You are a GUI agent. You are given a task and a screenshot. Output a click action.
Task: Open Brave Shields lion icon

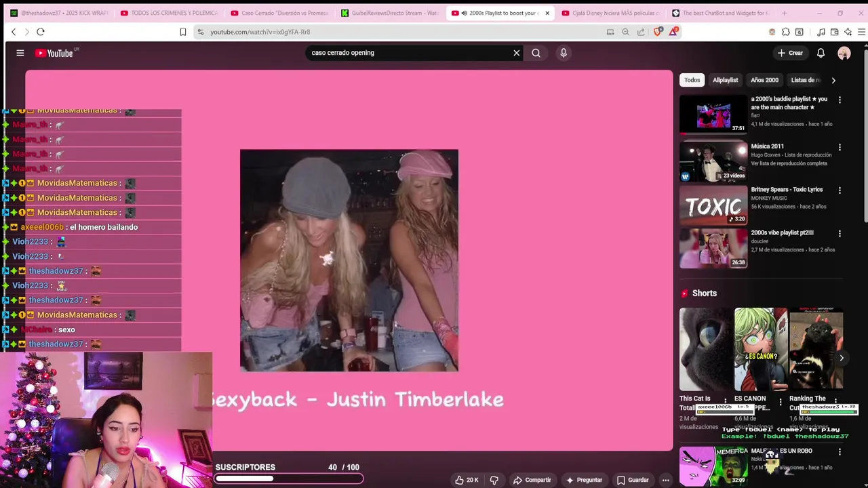pos(657,32)
